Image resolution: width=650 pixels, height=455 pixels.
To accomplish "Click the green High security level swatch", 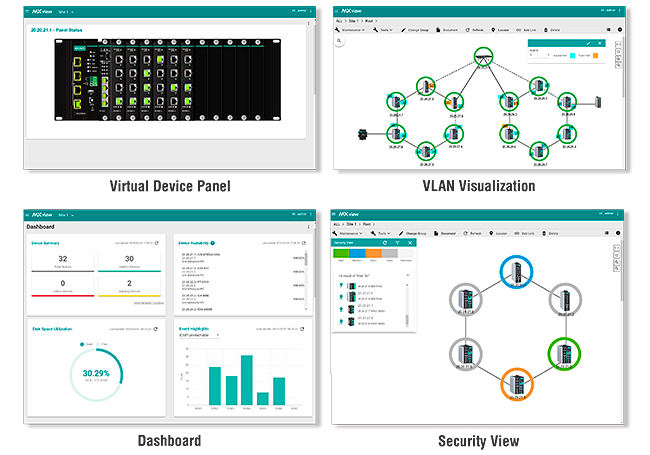I will coord(341,253).
